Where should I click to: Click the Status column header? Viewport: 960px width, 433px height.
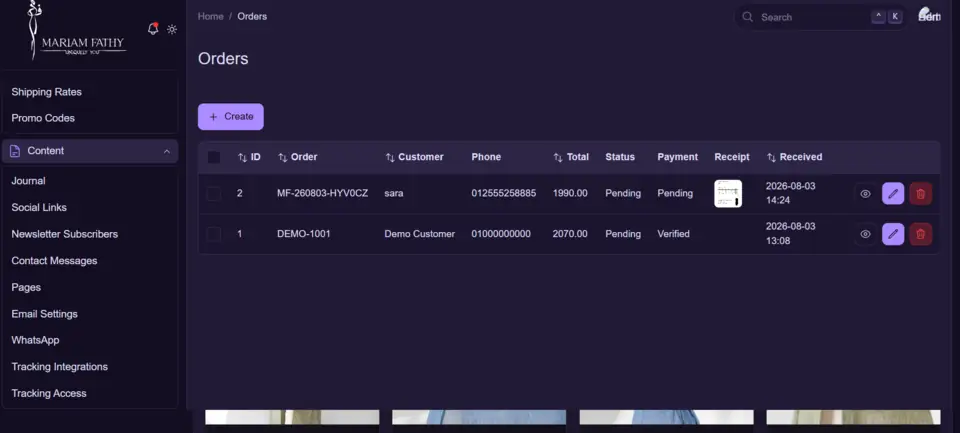pos(620,157)
